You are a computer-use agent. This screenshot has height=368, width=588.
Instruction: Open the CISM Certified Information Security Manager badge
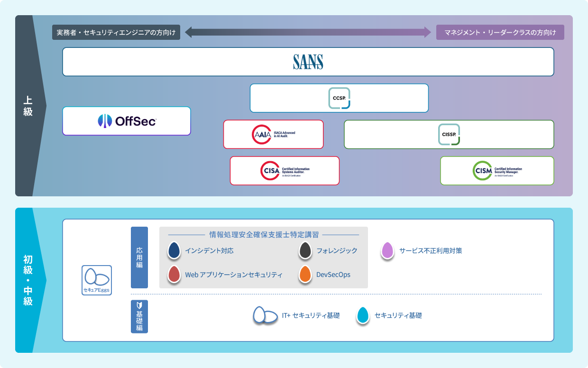497,170
